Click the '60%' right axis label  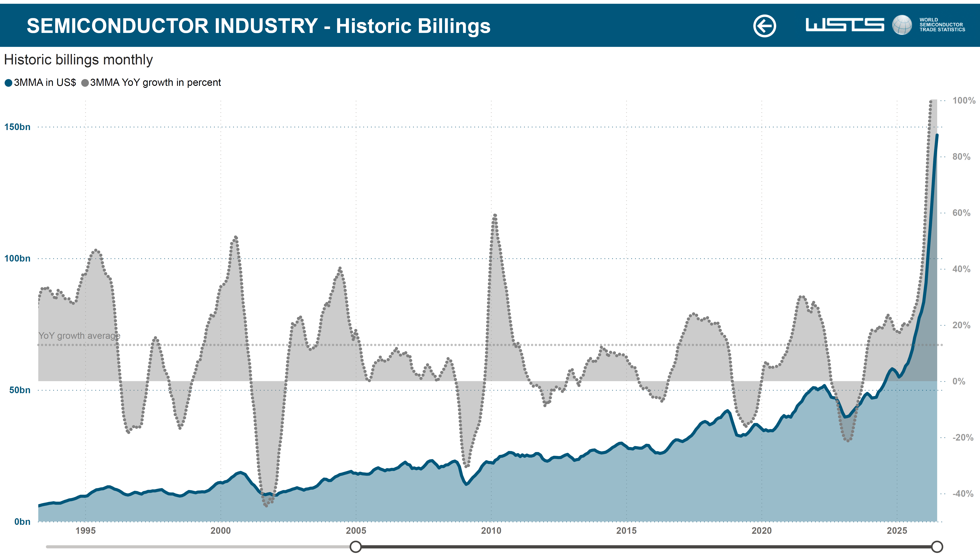(x=961, y=213)
